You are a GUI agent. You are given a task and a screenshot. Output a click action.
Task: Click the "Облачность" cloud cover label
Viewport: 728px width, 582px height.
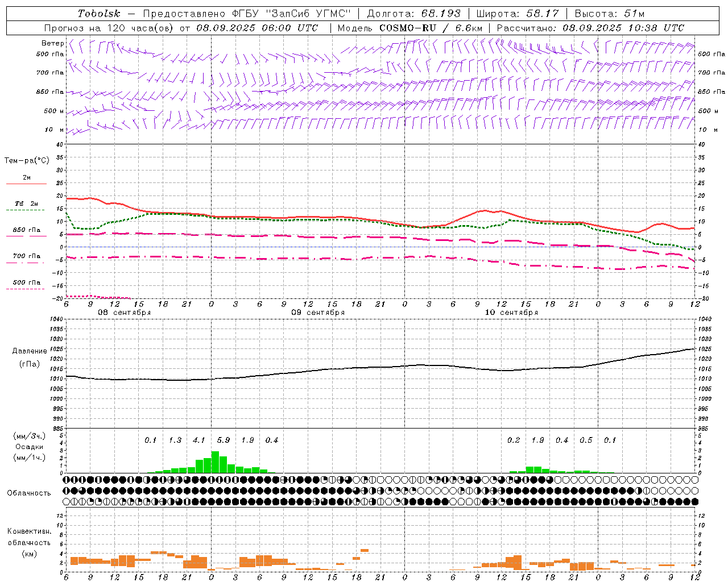29,493
